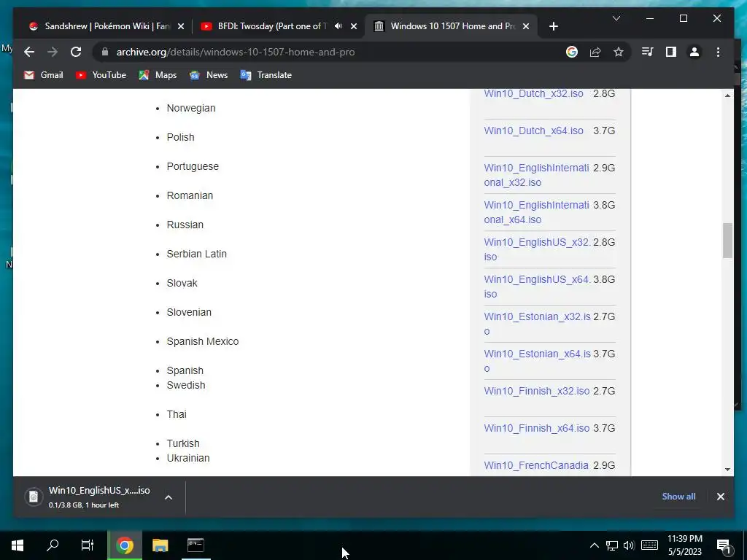Close the Sandshrew Pokémon Wiki tab
The width and height of the screenshot is (747, 560).
(181, 26)
